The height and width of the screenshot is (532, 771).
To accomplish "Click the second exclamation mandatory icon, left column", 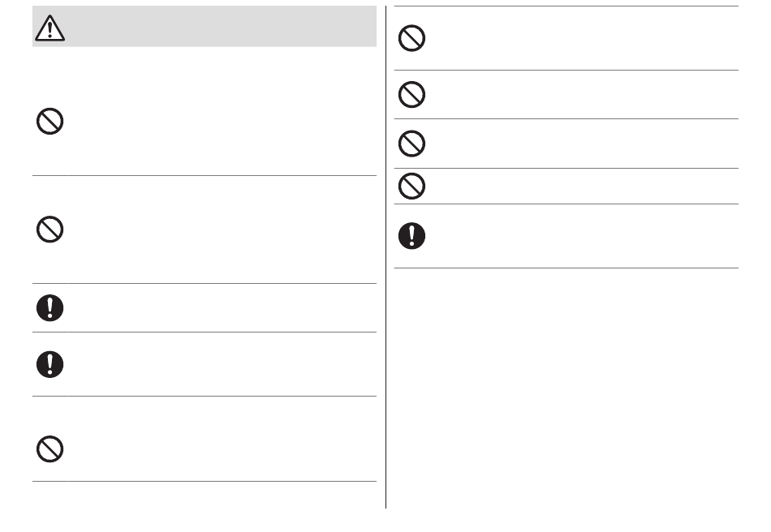I will 50,364.
